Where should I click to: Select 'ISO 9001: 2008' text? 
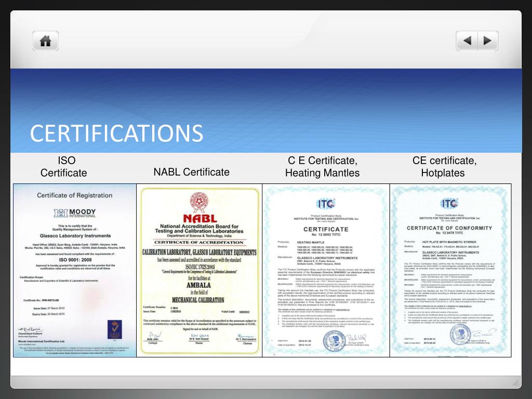(75, 260)
